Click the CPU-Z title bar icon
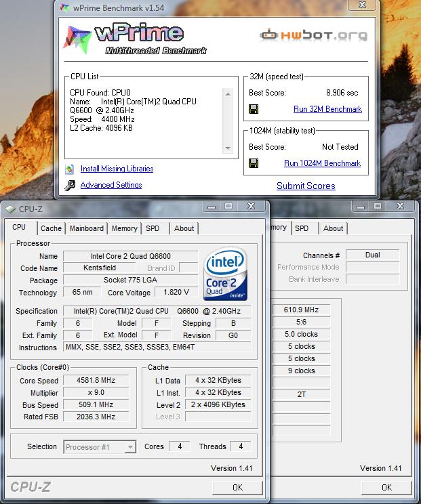The image size is (421, 504). pos(10,209)
